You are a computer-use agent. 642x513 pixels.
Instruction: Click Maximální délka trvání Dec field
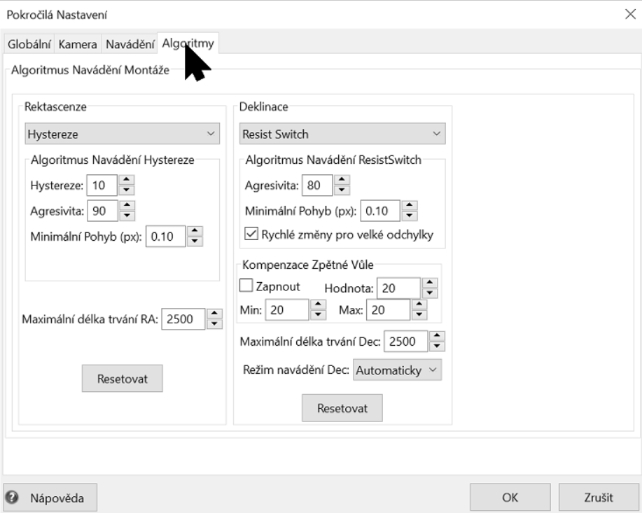coord(406,341)
